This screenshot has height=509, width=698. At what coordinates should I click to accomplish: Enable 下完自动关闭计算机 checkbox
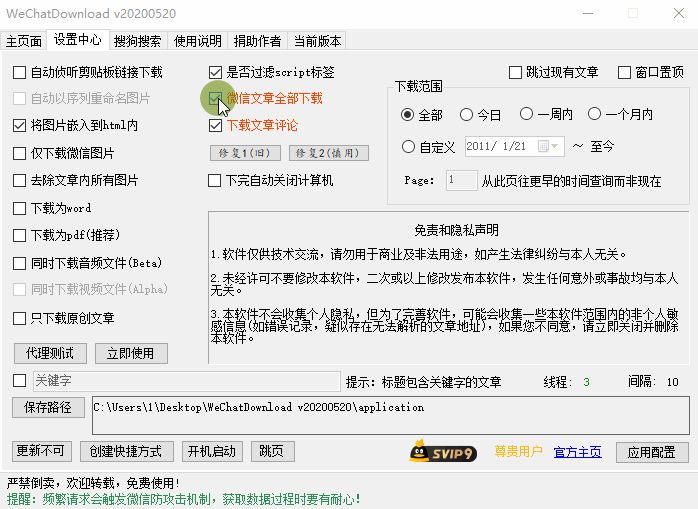[x=215, y=180]
